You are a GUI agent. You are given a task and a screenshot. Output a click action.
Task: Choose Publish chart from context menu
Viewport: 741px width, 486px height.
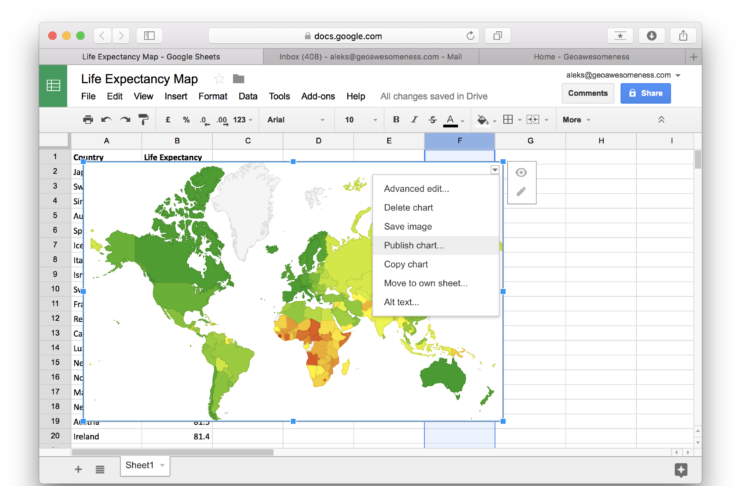pos(414,245)
